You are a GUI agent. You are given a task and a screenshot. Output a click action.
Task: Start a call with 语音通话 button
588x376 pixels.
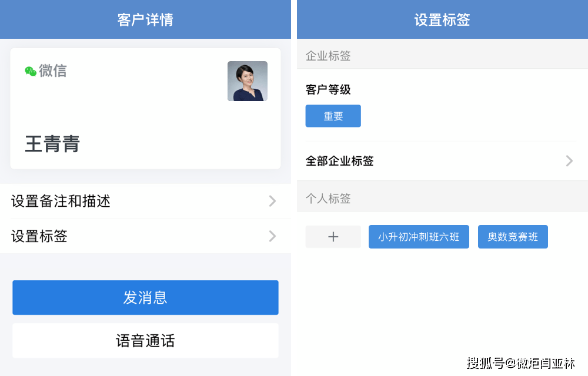tap(145, 341)
